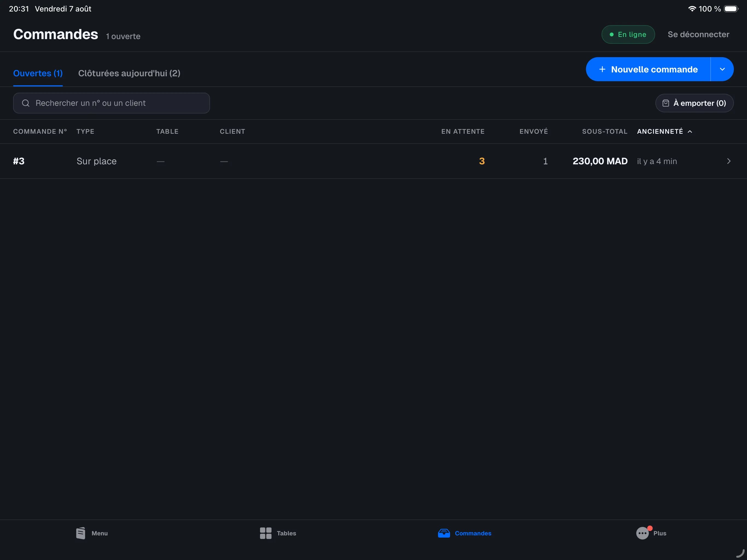This screenshot has width=747, height=560.
Task: Open the Plus more-options icon
Action: (642, 533)
